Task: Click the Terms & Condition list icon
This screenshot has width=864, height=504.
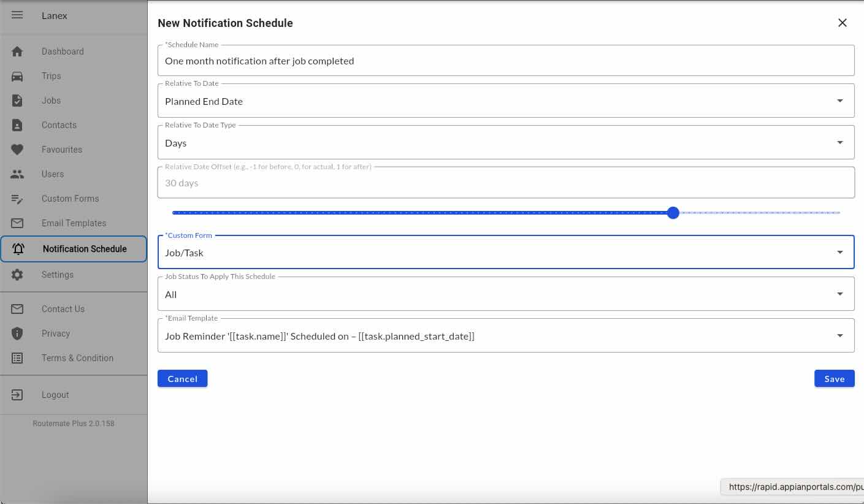Action: 17,358
